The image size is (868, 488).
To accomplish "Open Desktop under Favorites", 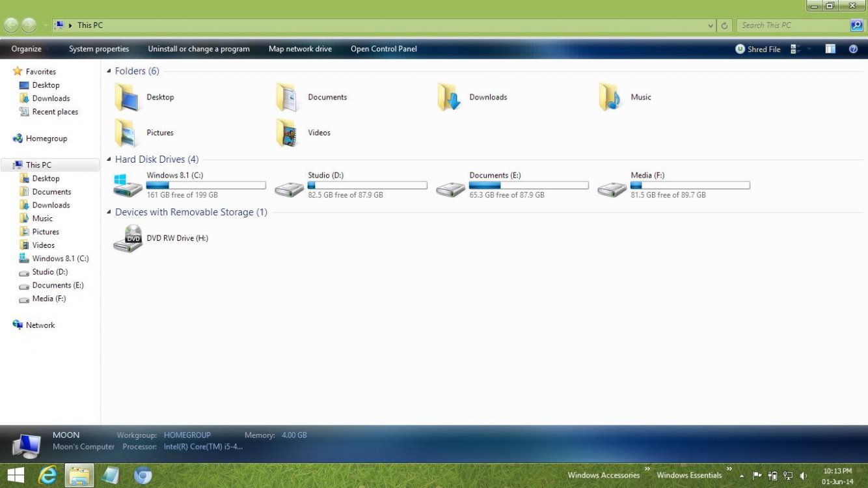I will coord(46,85).
